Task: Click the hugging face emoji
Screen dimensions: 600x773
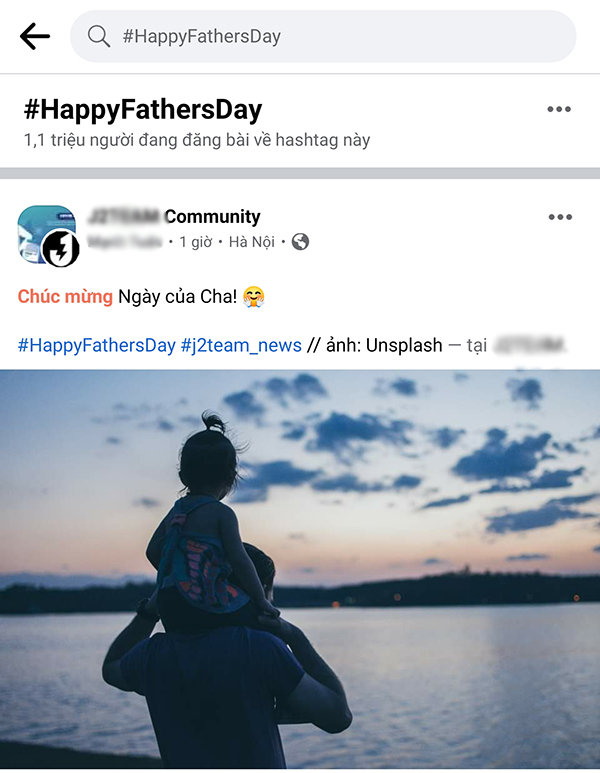Action: [x=254, y=297]
